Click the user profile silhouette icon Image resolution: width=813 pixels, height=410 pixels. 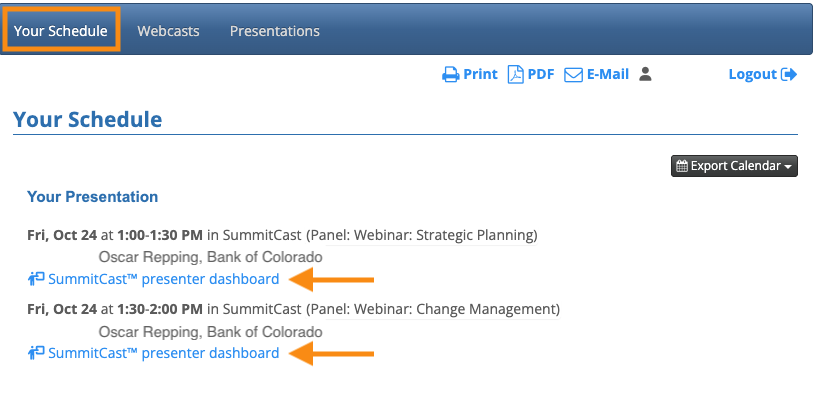[645, 74]
